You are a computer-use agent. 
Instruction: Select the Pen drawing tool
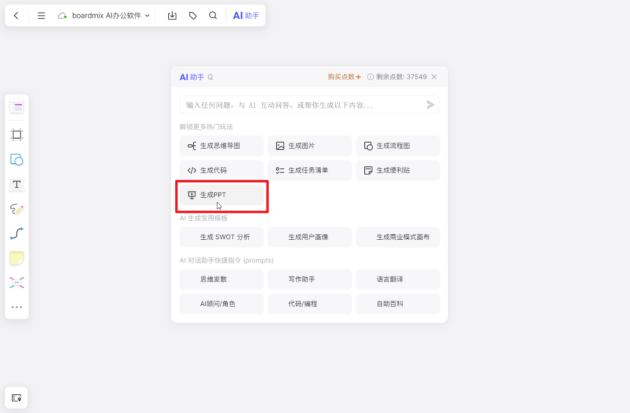(17, 209)
